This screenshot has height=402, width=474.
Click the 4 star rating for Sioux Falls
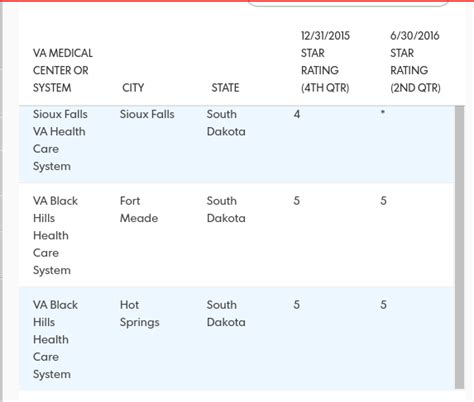[297, 114]
